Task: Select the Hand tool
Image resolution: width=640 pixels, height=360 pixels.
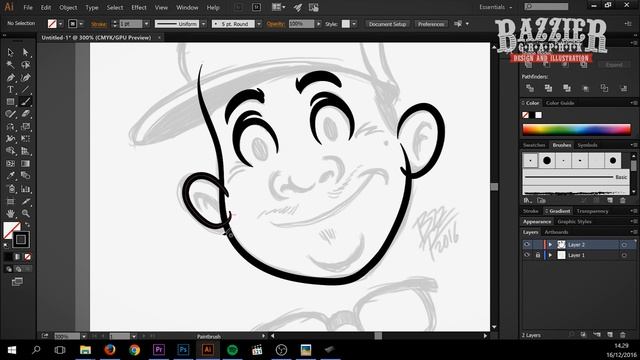Action: [x=11, y=213]
